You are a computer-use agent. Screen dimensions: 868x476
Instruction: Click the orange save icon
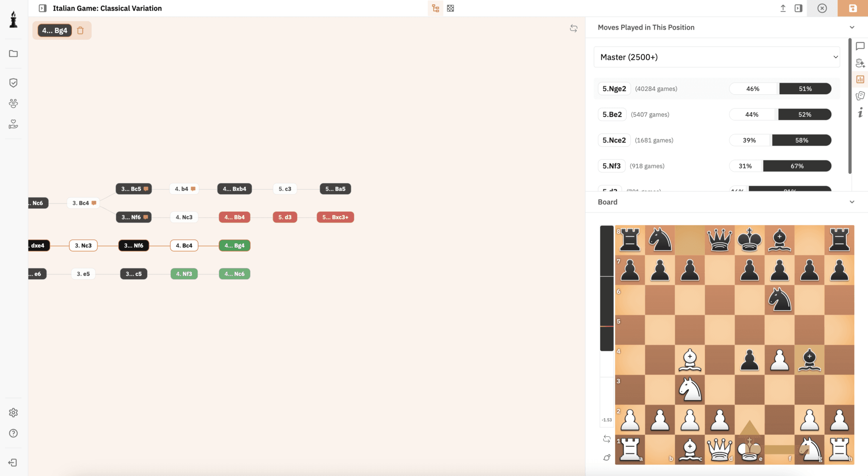coord(853,8)
